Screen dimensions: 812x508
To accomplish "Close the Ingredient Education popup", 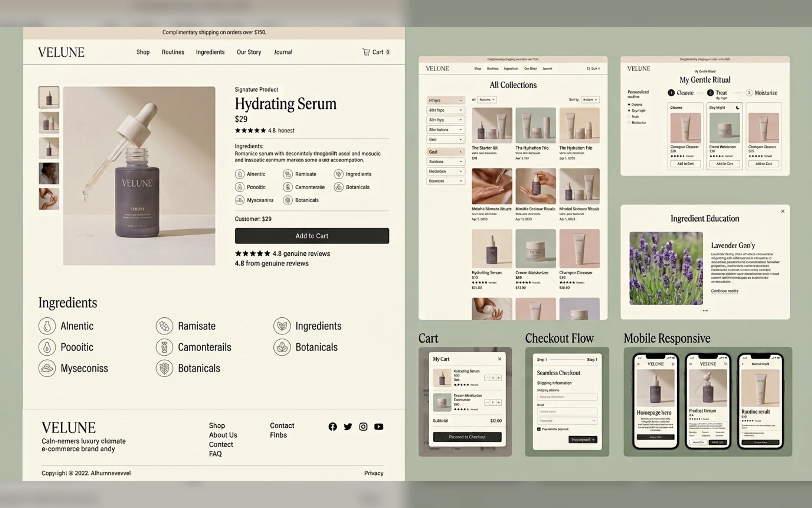I will 783,211.
